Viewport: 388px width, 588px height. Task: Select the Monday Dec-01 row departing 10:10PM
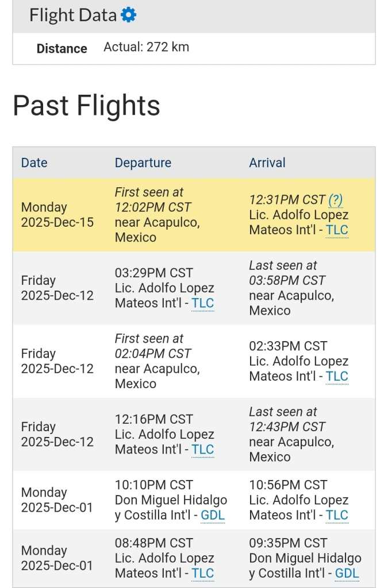57,500
